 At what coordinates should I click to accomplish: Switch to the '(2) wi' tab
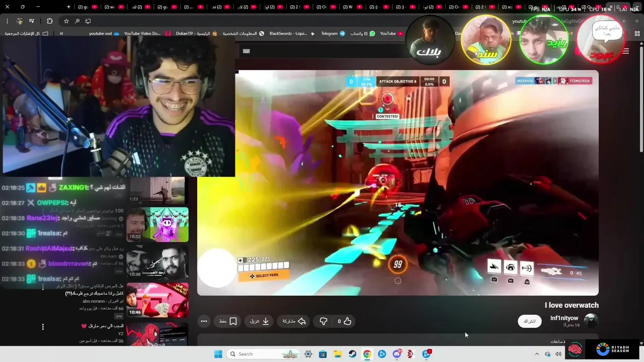point(114,7)
